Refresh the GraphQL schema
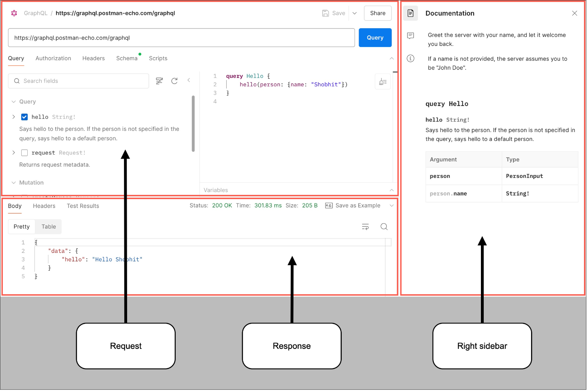The image size is (588, 391). click(174, 81)
